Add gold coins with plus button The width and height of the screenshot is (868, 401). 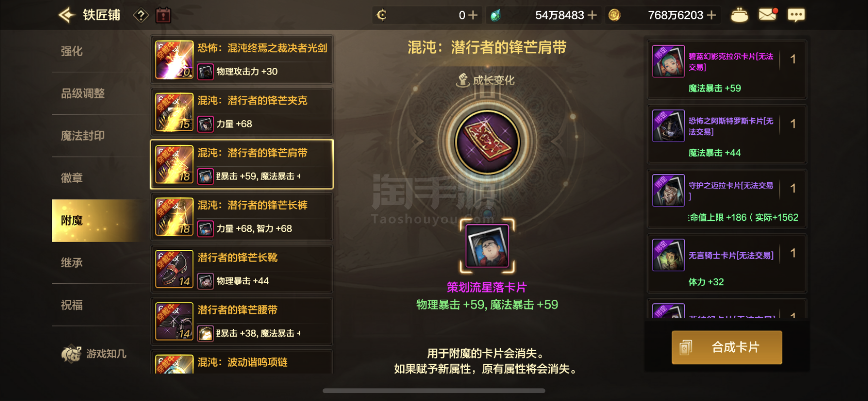click(711, 15)
